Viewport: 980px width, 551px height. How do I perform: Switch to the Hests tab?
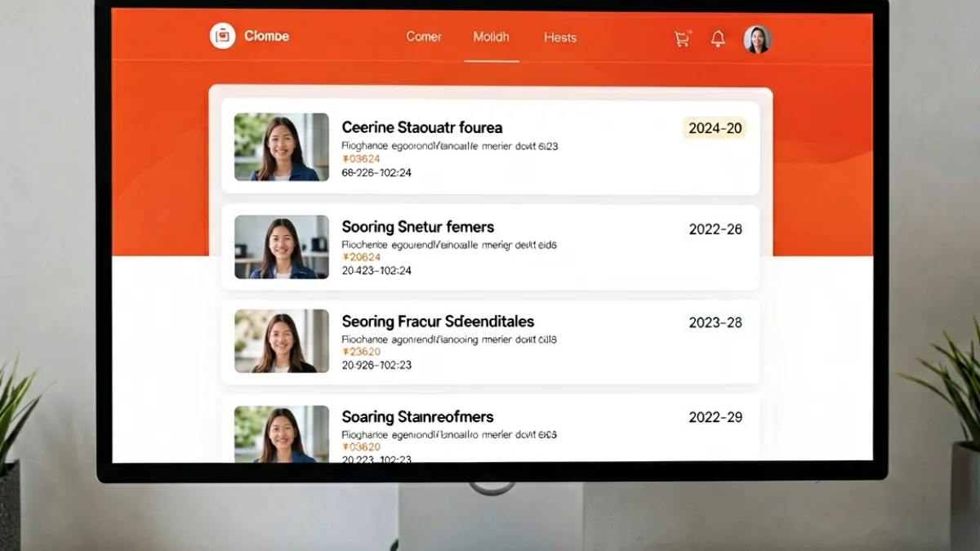tap(560, 38)
